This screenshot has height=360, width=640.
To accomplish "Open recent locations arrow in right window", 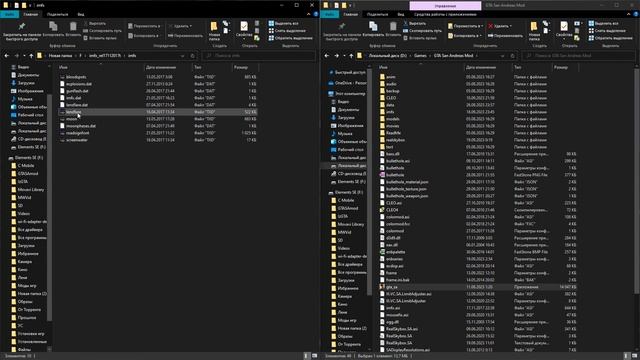I will coord(344,56).
